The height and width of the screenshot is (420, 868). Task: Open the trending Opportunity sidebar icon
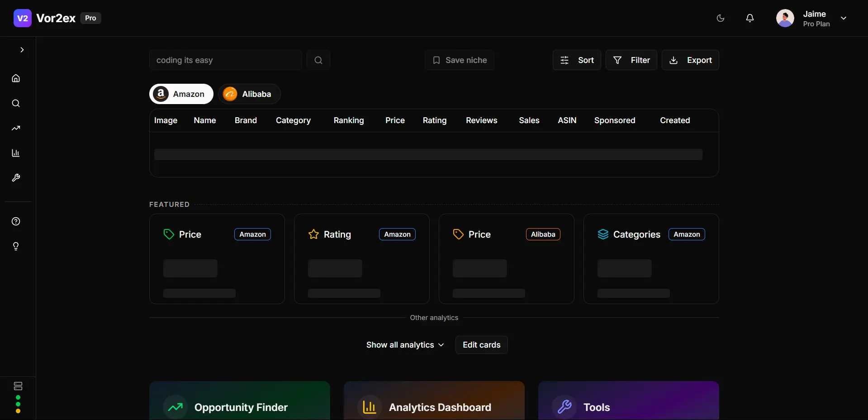click(x=16, y=128)
